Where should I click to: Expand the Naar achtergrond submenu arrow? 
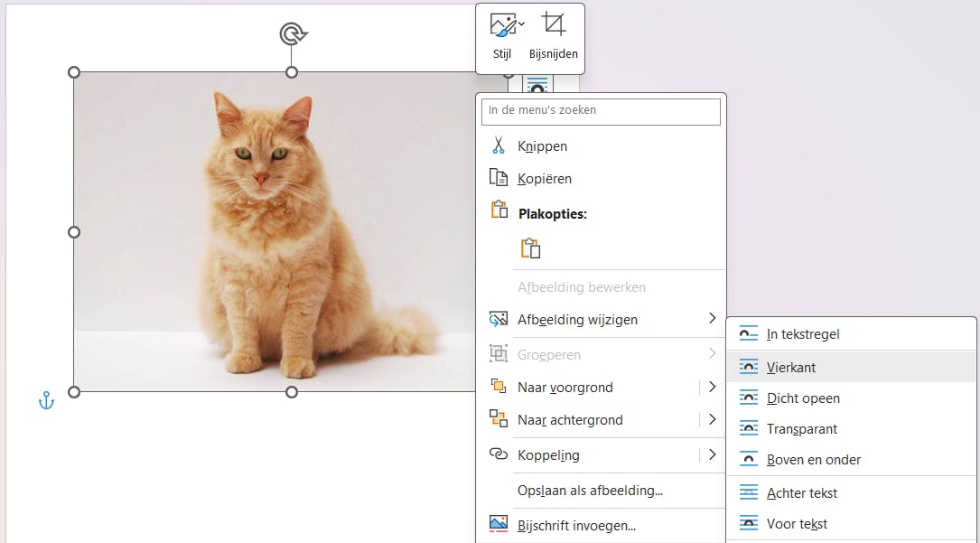click(712, 419)
